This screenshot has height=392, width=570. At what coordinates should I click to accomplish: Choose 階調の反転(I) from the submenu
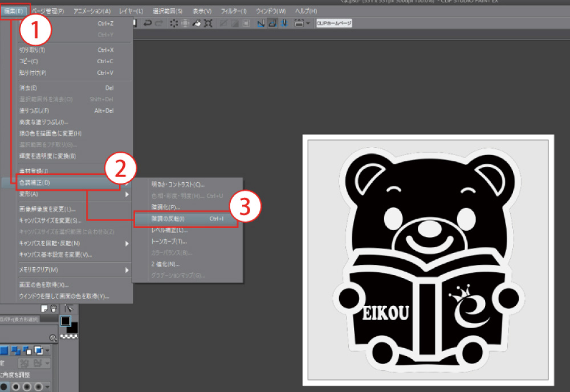[186, 219]
